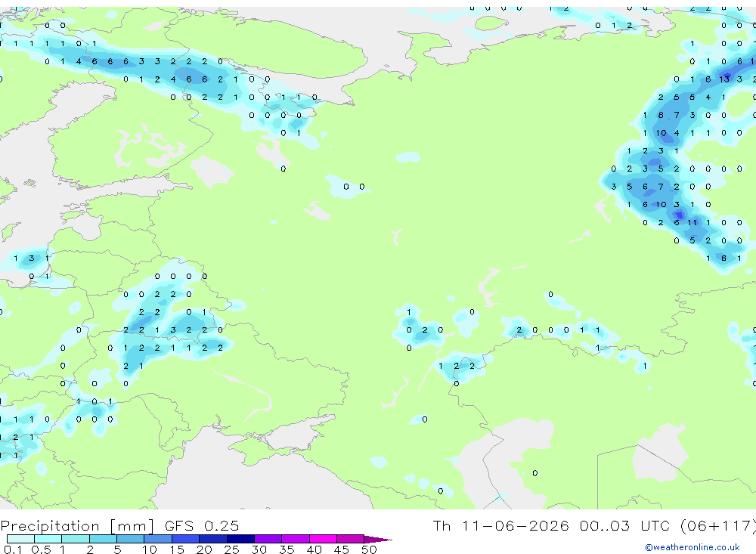The height and width of the screenshot is (554, 756).
Task: Click the 45–50 mm legend color swatch
Action: (x=350, y=539)
